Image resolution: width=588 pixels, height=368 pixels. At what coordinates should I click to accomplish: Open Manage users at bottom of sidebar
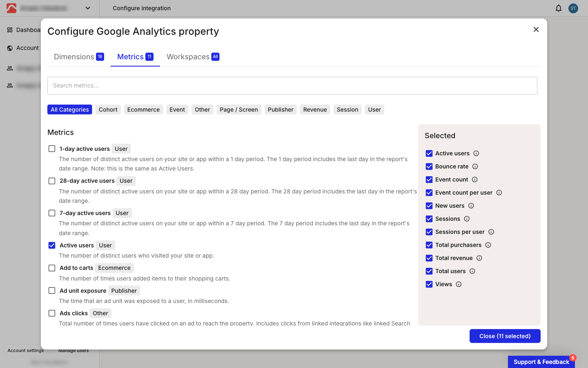[x=73, y=350]
